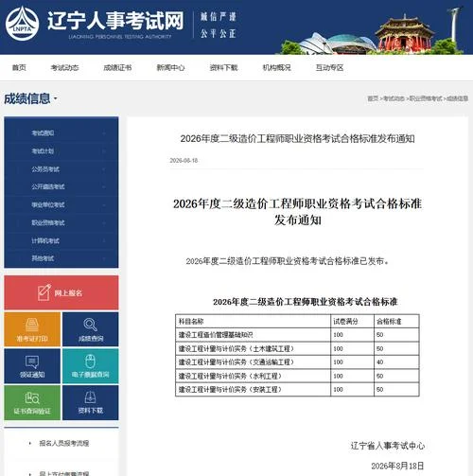Click the 诚信严谨 公平公正 slogan

point(219,25)
